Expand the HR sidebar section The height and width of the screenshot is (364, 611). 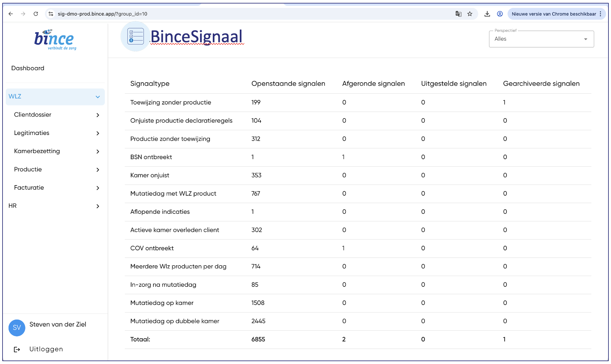click(x=97, y=206)
